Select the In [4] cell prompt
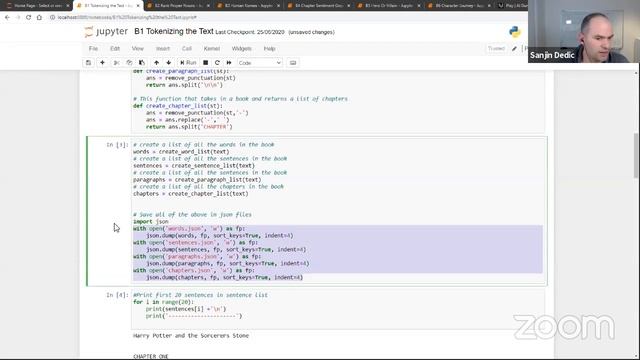 117,295
